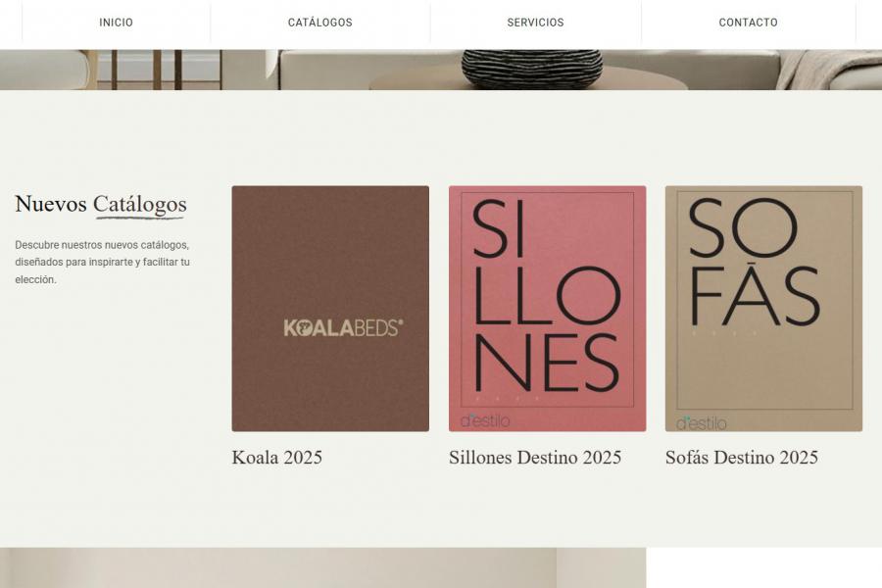Screen dimensions: 882x588
Task: Open the INICIO menu item
Action: pyautogui.click(x=116, y=23)
